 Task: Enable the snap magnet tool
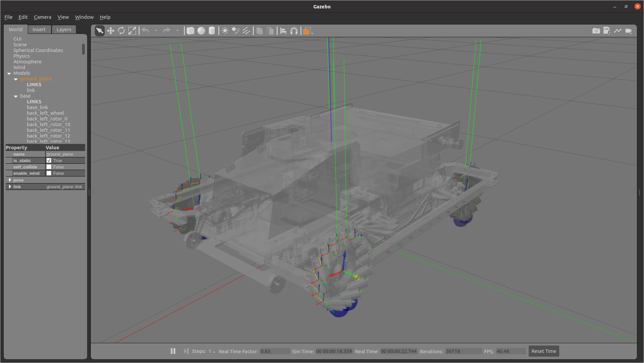pyautogui.click(x=294, y=31)
